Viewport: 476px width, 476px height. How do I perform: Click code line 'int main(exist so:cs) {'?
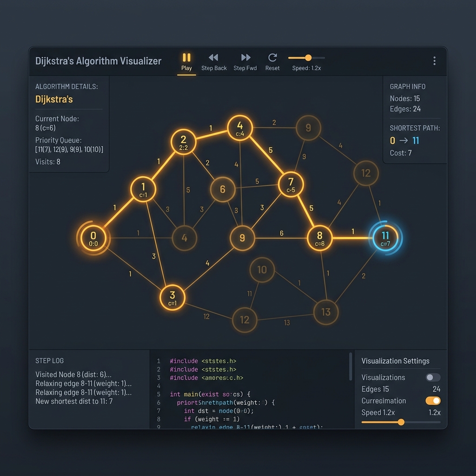click(x=210, y=394)
